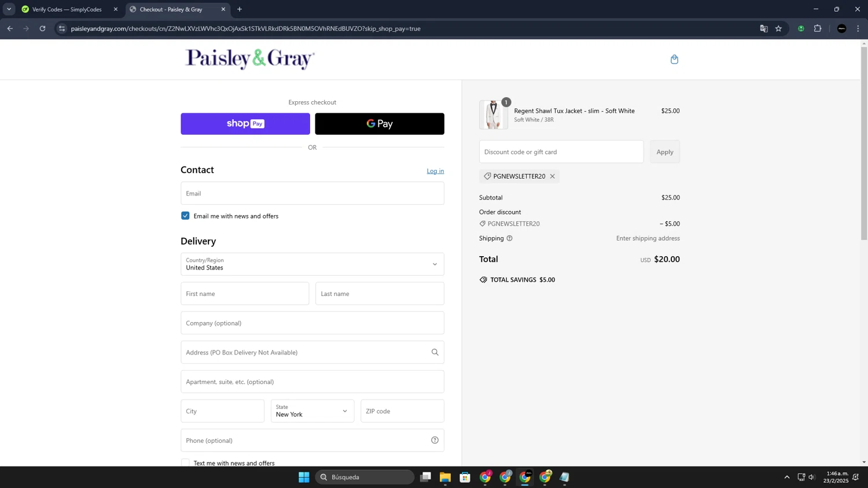
Task: Open the site information icon in address bar
Action: tap(62, 28)
